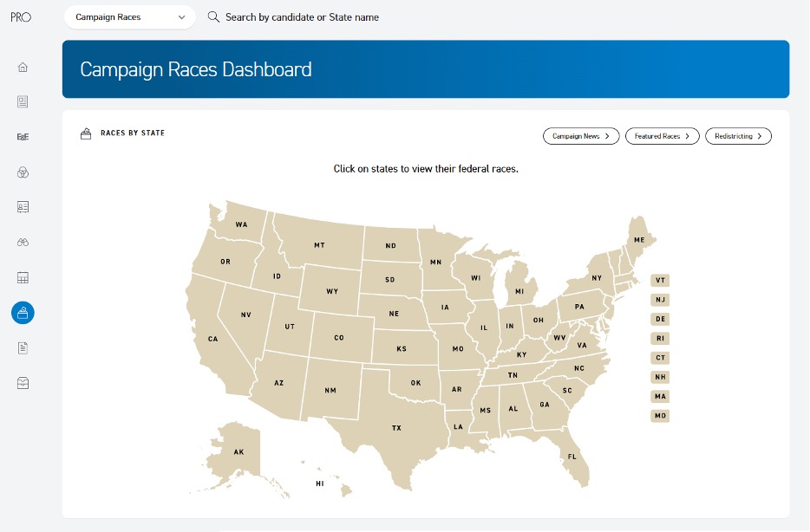Open E&E News from the sidebar
This screenshot has width=810, height=532.
pyautogui.click(x=22, y=136)
